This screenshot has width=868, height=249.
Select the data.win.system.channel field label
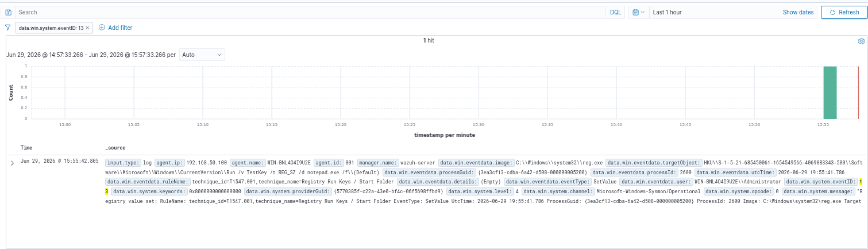point(558,190)
